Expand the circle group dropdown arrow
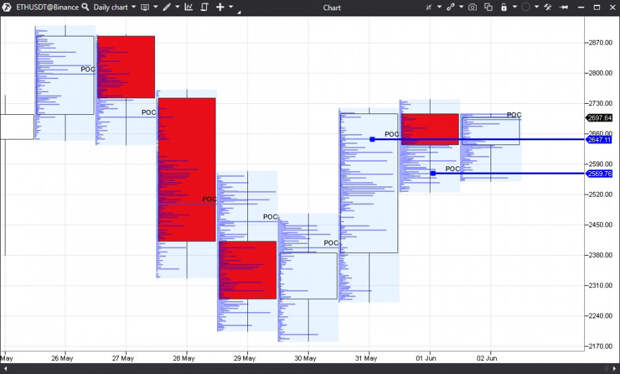This screenshot has width=620, height=374. tap(537, 7)
